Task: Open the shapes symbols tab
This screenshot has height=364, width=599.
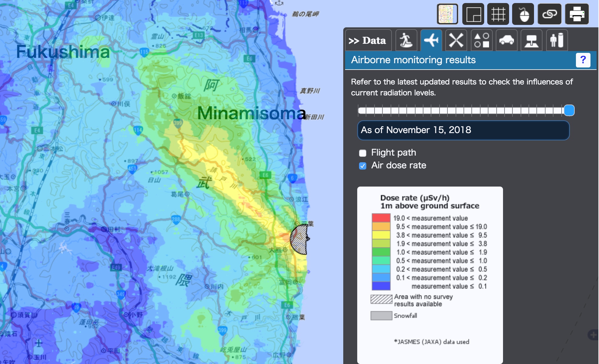Action: 481,40
